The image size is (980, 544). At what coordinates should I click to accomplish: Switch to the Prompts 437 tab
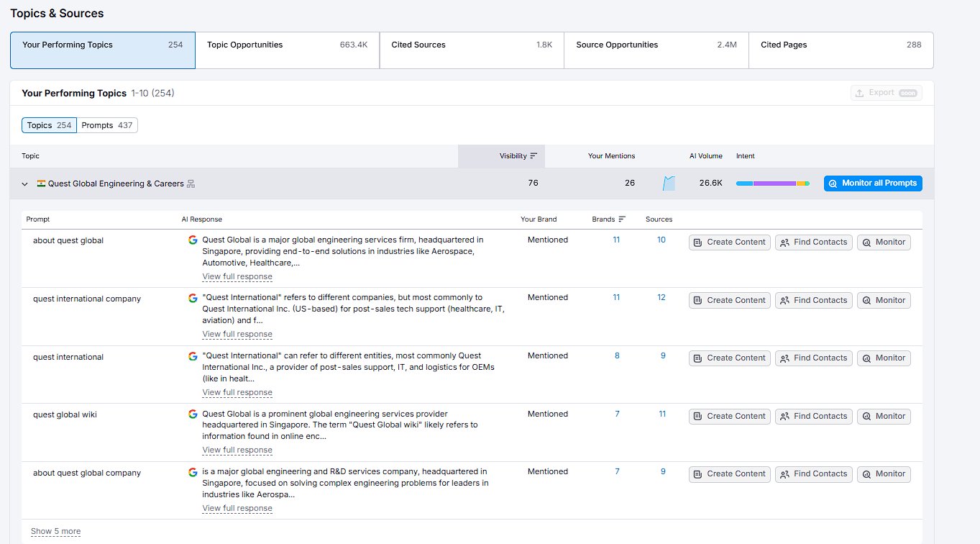point(108,124)
